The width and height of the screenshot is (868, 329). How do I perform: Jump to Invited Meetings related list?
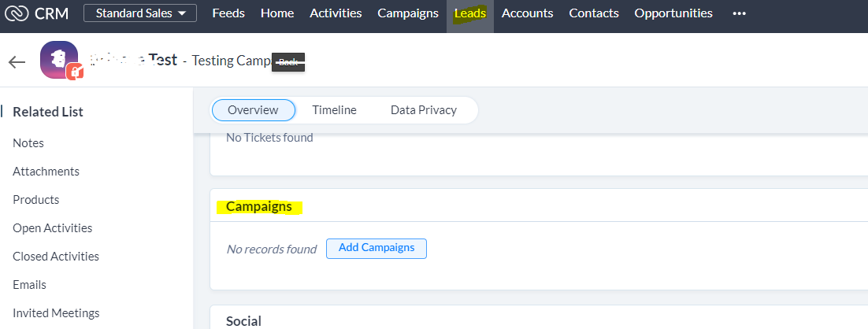pyautogui.click(x=56, y=313)
